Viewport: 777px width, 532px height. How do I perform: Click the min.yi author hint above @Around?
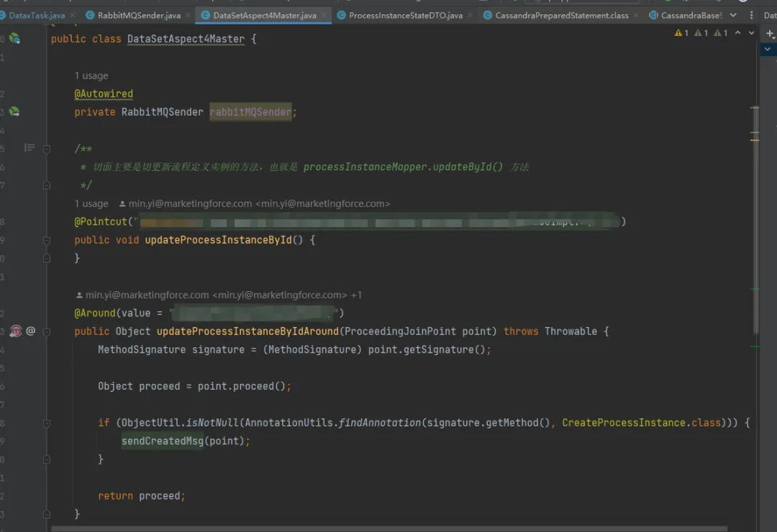click(x=217, y=295)
